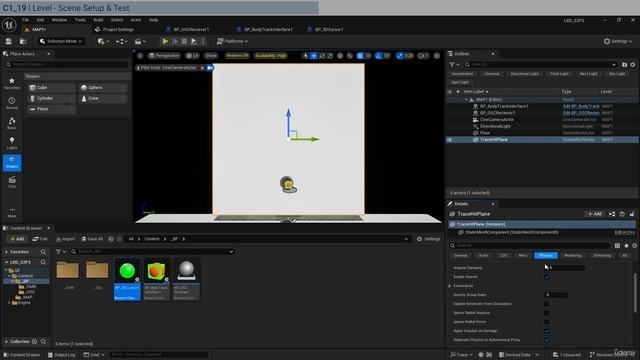Click the viewport layout maximize icon
Image resolution: width=640 pixels, height=360 pixels.
pos(437,56)
